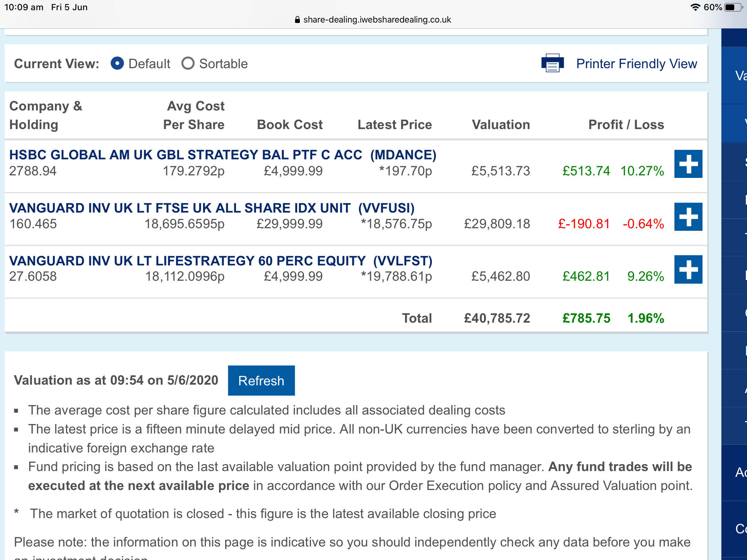This screenshot has width=747, height=560.
Task: Click the Book Cost column header
Action: click(x=290, y=125)
